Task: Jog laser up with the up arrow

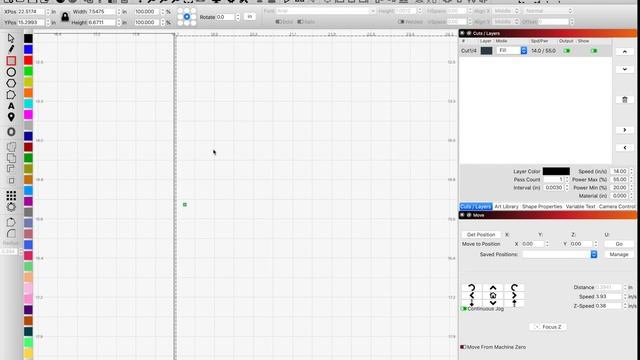Action: pyautogui.click(x=493, y=288)
